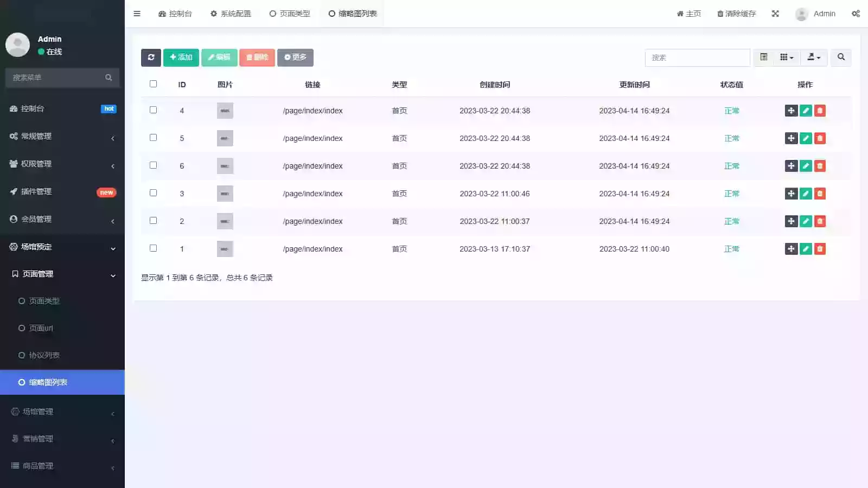Open the column visibility dropdown above the table
The image size is (868, 488).
786,57
